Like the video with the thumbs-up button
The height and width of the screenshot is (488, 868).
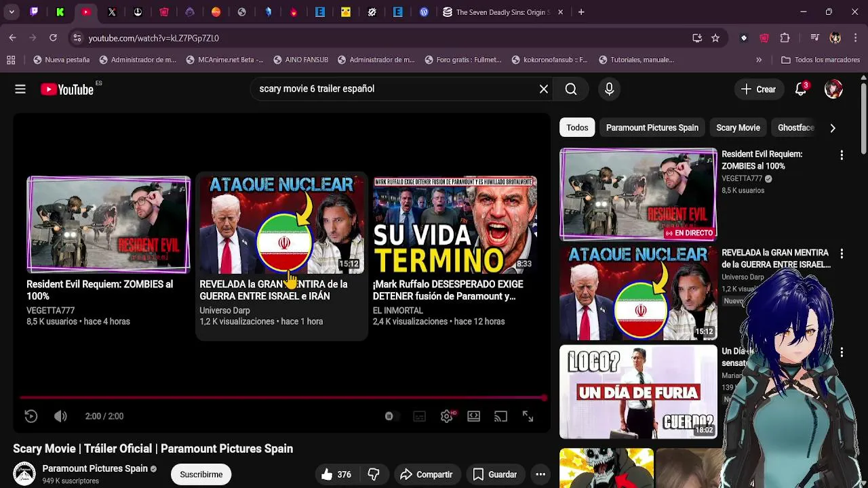pos(337,474)
